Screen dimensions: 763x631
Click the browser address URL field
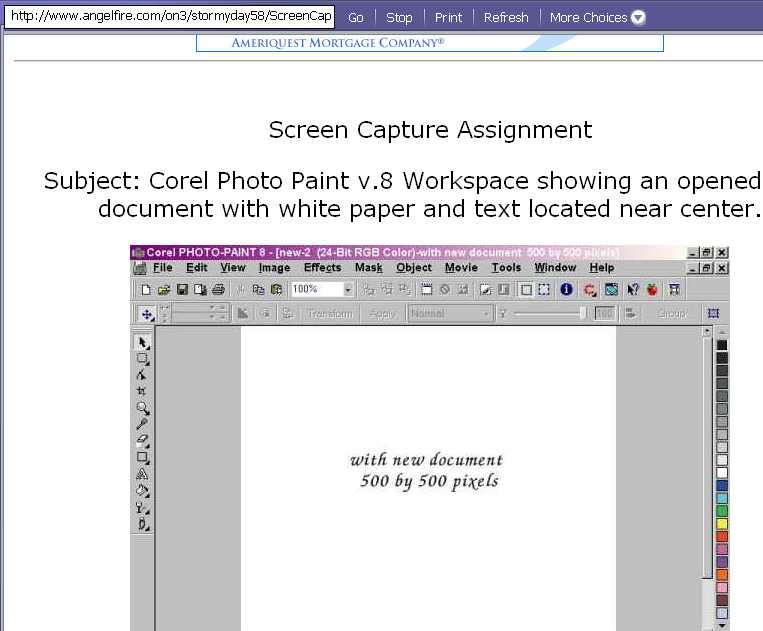click(x=170, y=17)
